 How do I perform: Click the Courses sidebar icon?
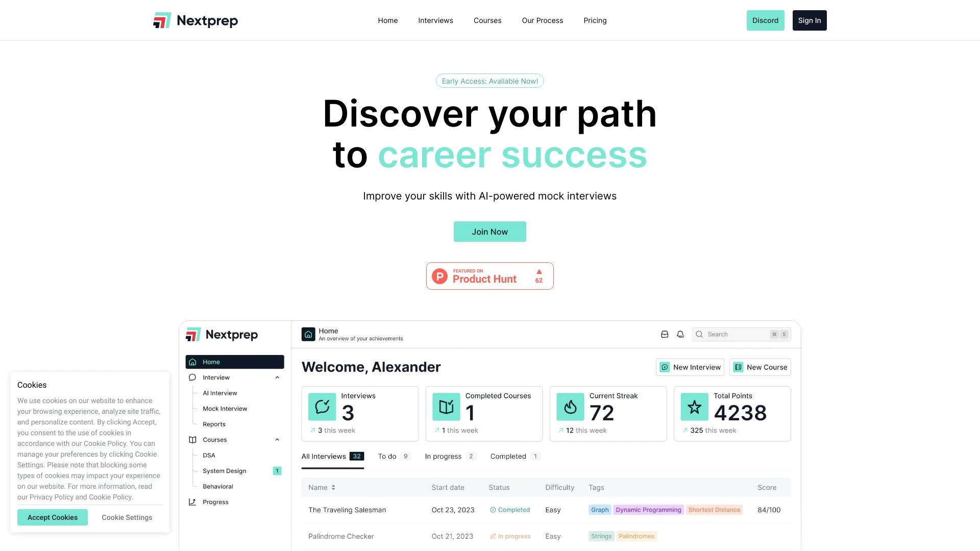[192, 439]
